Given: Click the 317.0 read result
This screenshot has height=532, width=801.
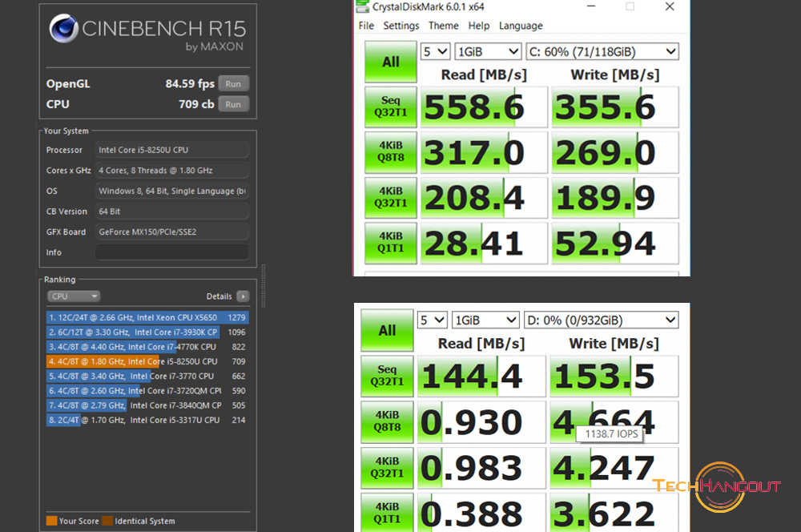Looking at the screenshot, I should 484,152.
